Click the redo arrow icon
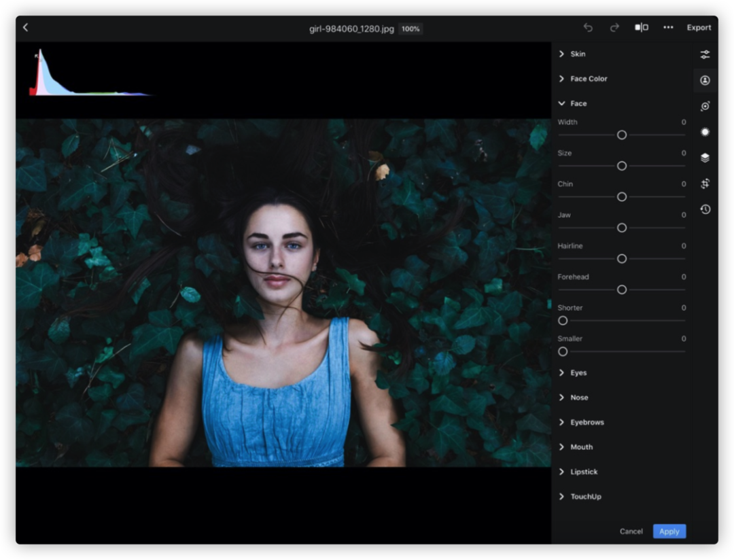The height and width of the screenshot is (560, 734). [x=614, y=28]
